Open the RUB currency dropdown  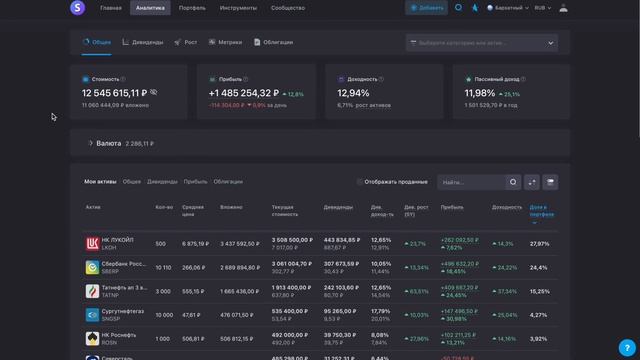click(x=542, y=8)
